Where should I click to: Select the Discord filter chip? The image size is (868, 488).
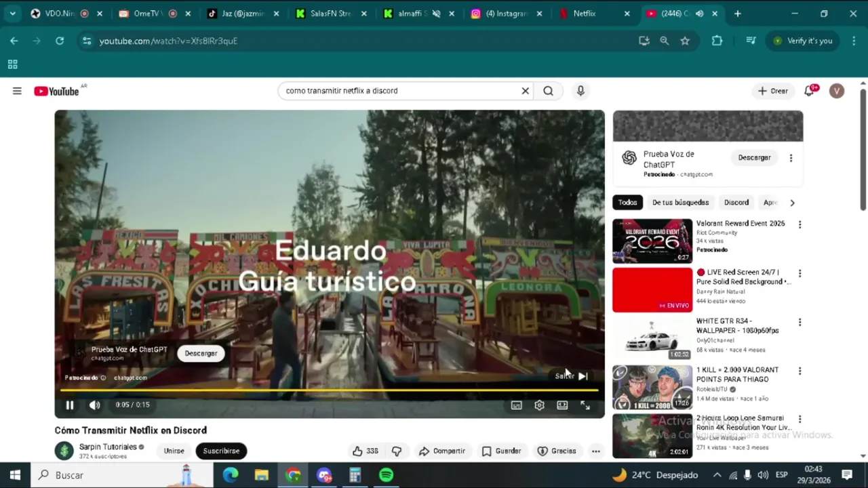tap(736, 202)
